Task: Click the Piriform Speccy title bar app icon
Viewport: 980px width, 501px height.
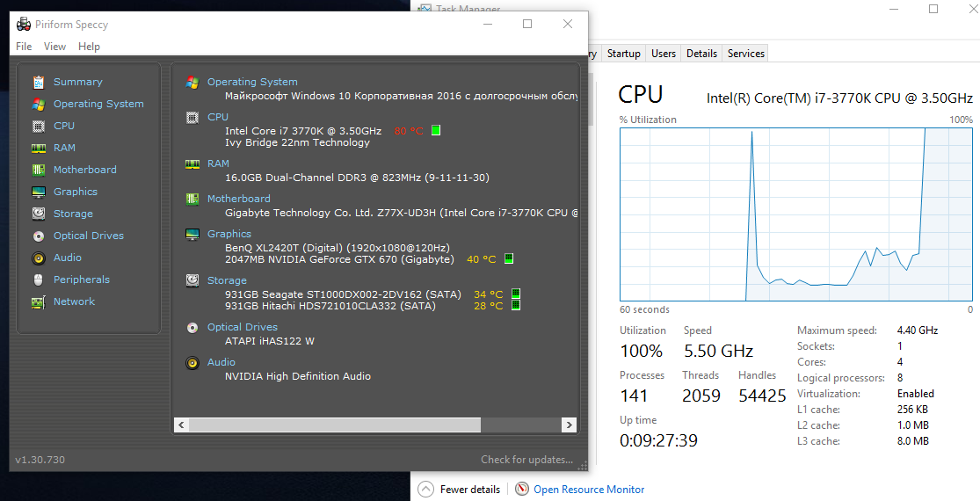Action: click(x=24, y=25)
